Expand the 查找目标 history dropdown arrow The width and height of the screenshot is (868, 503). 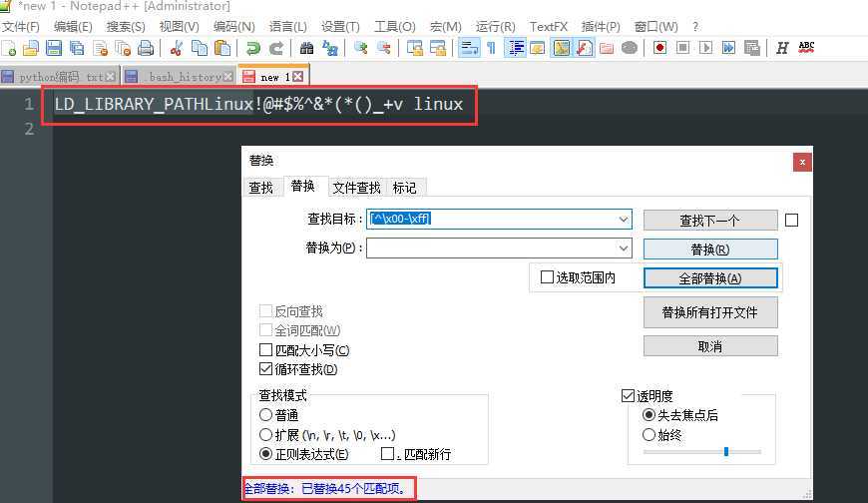624,219
